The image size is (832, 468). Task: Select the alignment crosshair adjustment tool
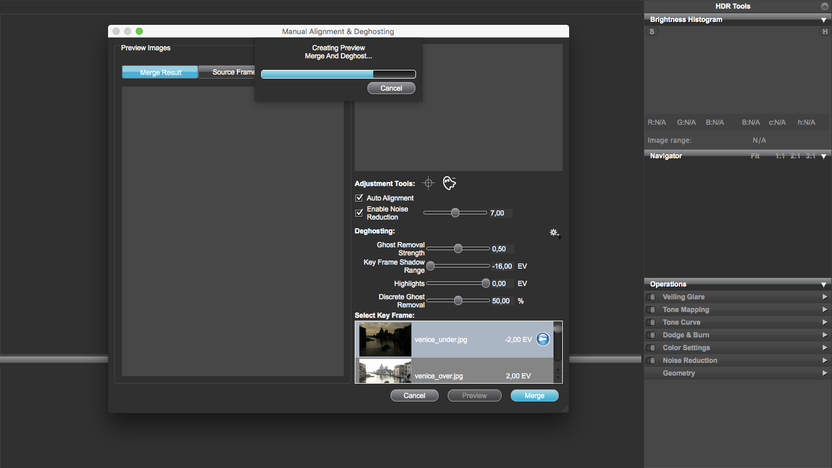[428, 183]
